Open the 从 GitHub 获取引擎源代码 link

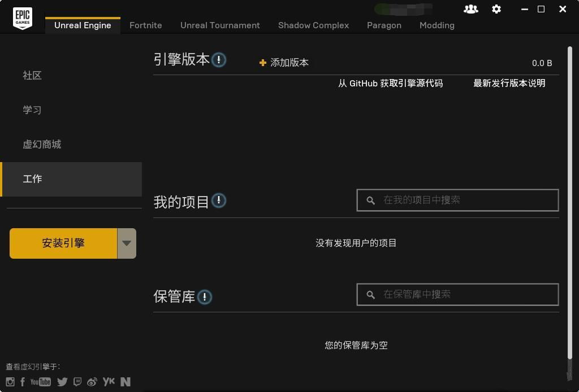[391, 84]
